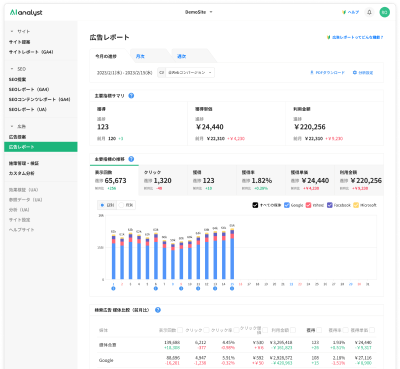Open the conversion type dropdown
Image resolution: width=400 pixels, height=369 pixels.
(190, 72)
